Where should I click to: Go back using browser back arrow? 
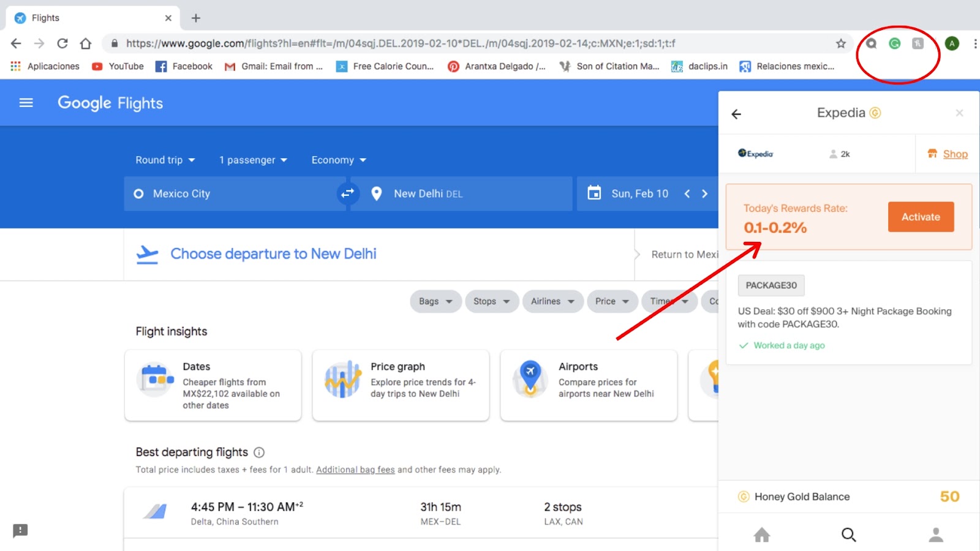[16, 43]
